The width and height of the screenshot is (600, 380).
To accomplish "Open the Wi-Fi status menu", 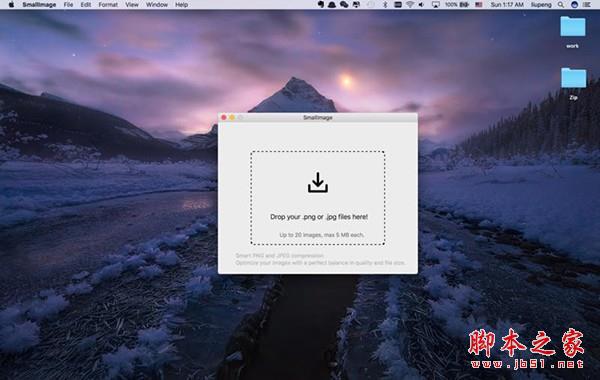I will coord(410,5).
